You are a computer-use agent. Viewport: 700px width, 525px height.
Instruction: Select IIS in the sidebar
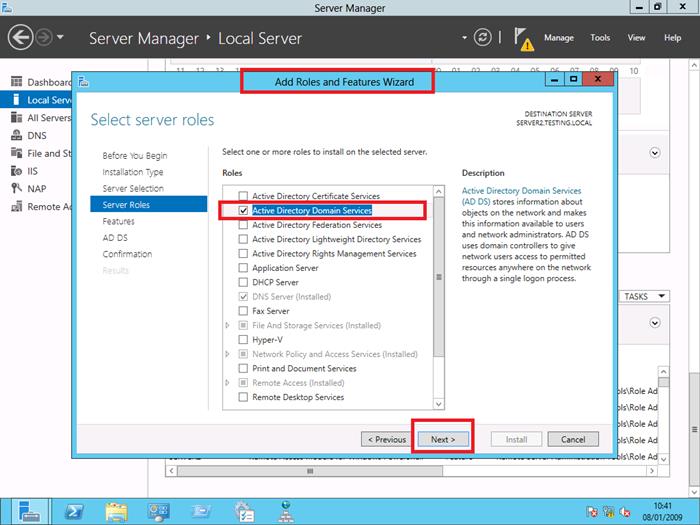(x=25, y=171)
